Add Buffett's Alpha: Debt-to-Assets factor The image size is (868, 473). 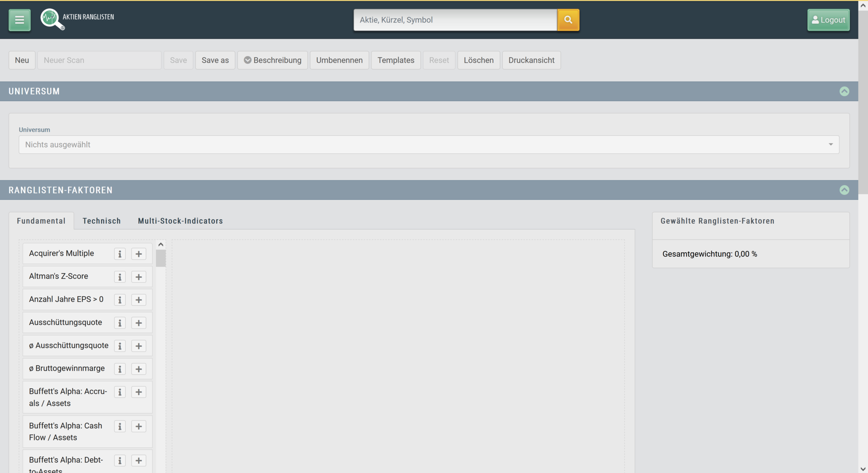[x=139, y=461]
